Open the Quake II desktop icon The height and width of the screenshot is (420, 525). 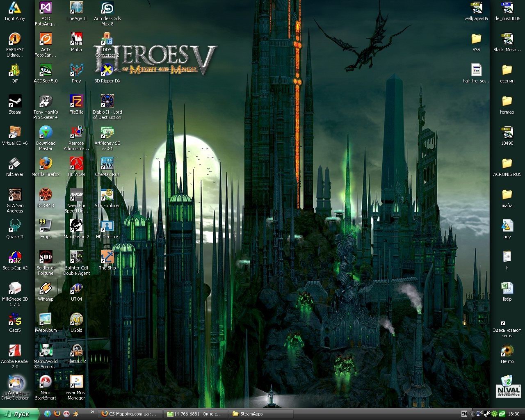(15, 226)
